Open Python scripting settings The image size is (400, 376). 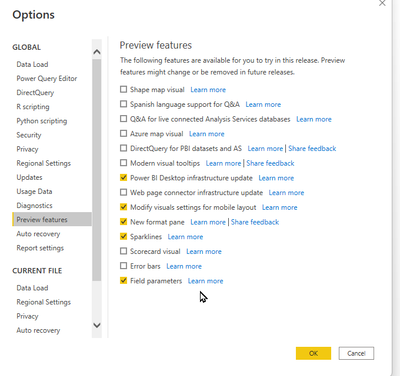tap(42, 121)
